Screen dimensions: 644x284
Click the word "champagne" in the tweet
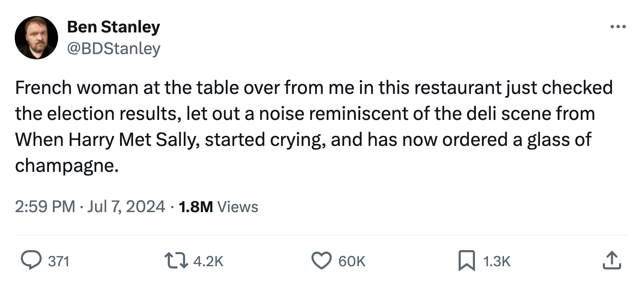click(65, 167)
